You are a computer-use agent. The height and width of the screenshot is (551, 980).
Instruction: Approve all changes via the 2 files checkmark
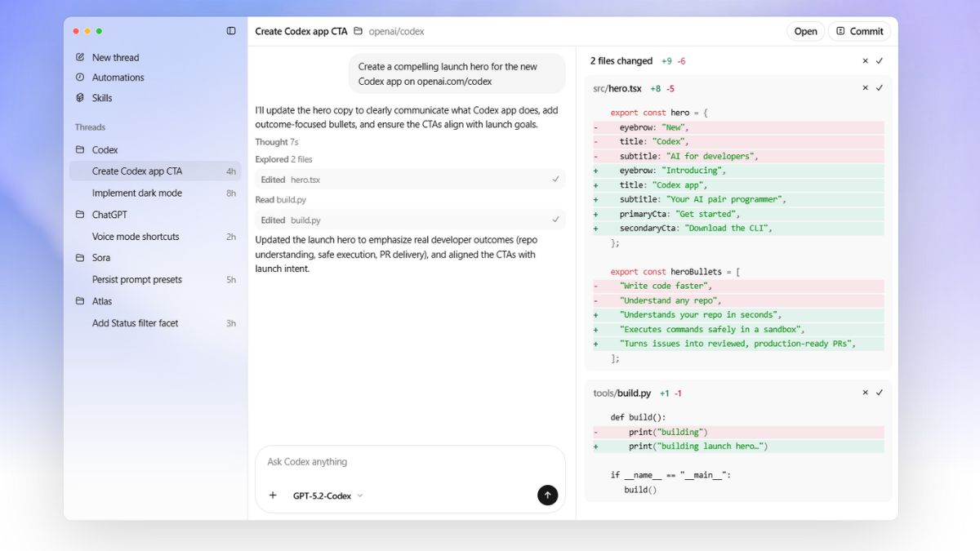pyautogui.click(x=880, y=60)
